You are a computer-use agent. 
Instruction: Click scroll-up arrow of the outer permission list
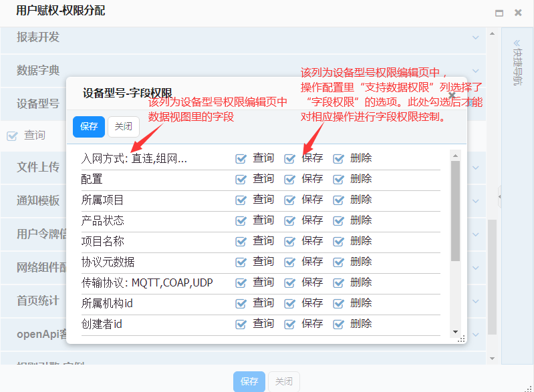point(492,33)
